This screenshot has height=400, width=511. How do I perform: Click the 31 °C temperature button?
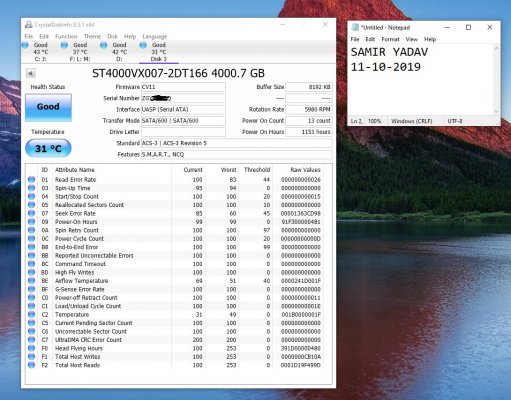click(x=48, y=148)
